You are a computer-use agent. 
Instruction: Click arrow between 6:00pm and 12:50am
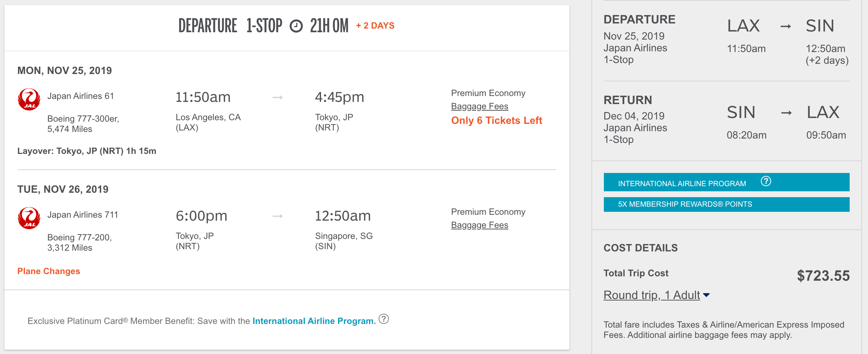point(278,216)
